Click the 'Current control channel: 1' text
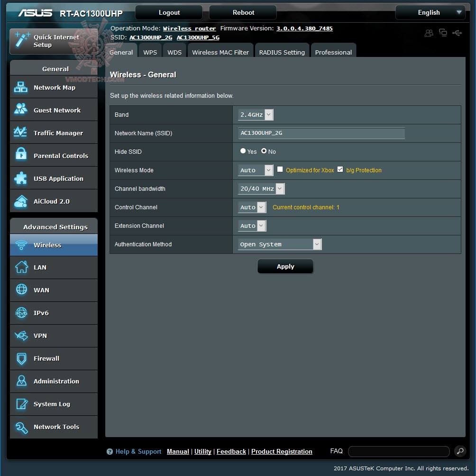This screenshot has height=476, width=476. coord(306,207)
